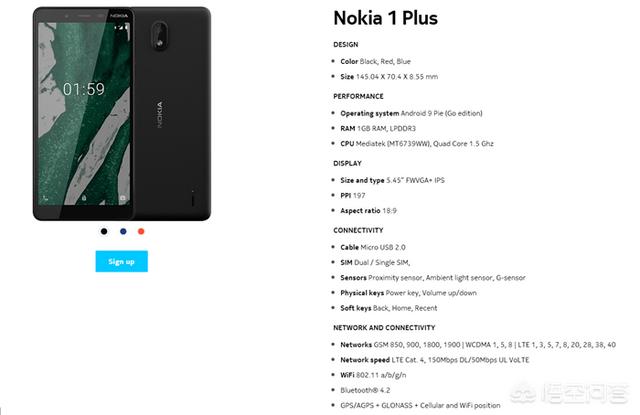
Task: Click the CPU Mediatek spec line
Action: pos(417,144)
